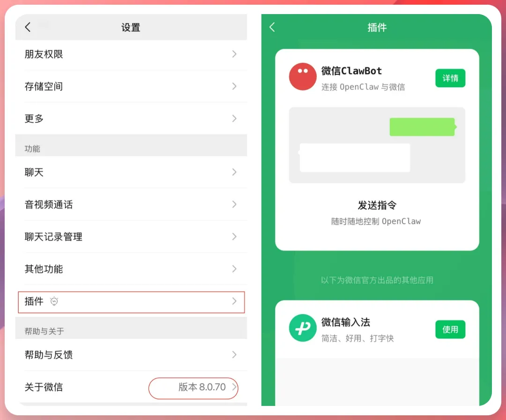This screenshot has width=506, height=420.
Task: Open 聊天记录管理 entry
Action: [131, 237]
